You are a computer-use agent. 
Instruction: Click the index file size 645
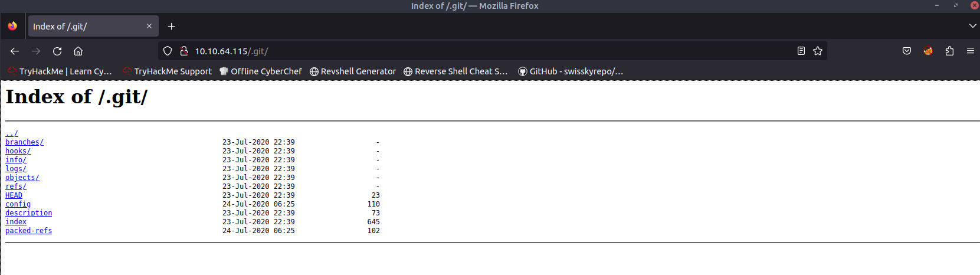(x=373, y=222)
